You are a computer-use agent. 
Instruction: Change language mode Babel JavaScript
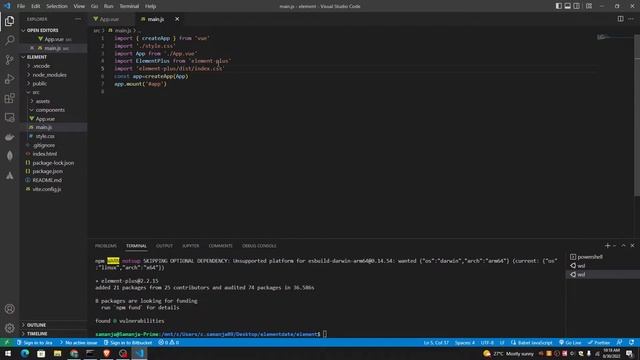[531, 342]
